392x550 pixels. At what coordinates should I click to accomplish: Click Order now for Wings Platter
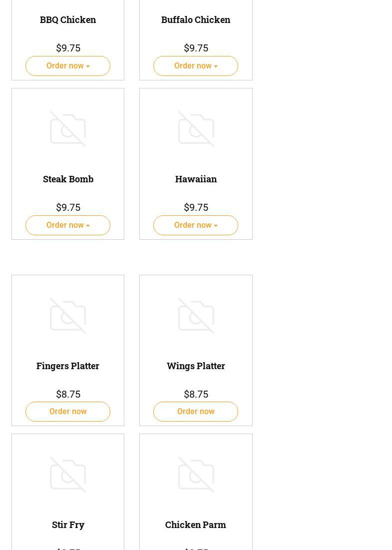tap(196, 412)
